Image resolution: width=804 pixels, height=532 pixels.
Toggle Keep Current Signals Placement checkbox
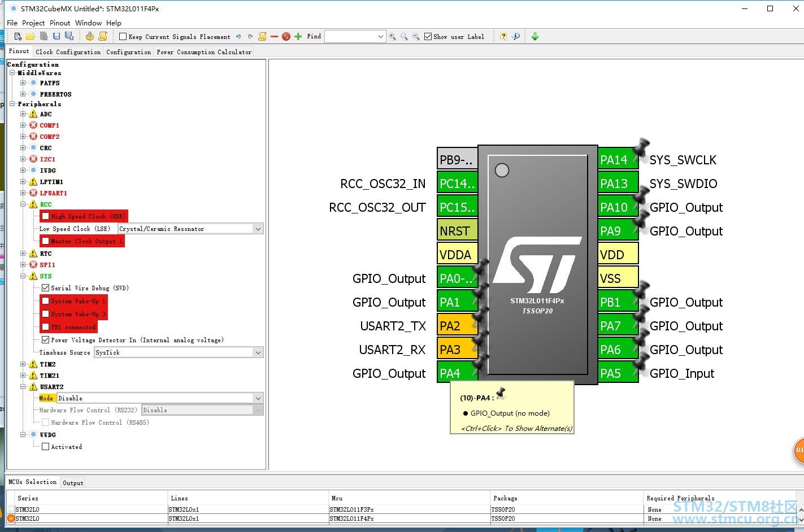coord(123,37)
